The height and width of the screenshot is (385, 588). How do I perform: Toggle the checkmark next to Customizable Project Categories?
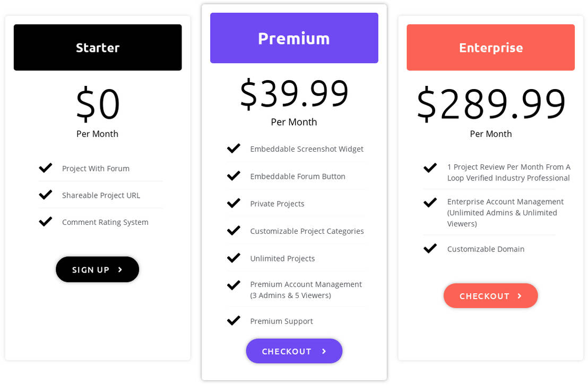234,231
